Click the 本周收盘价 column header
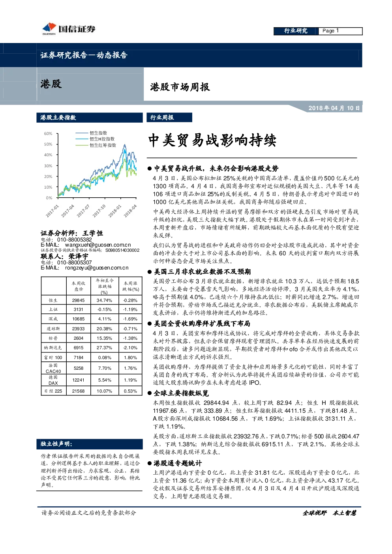392x554 pixels. [x=79, y=286]
